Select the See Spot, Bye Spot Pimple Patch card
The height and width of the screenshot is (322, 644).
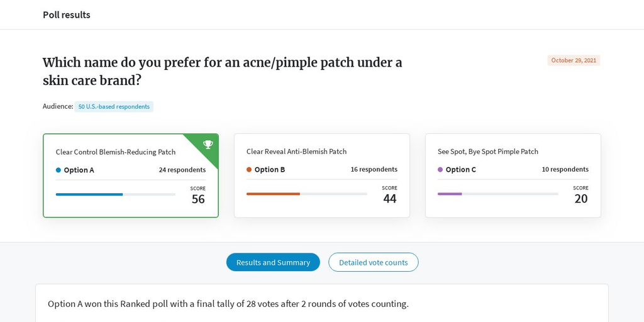(x=513, y=175)
